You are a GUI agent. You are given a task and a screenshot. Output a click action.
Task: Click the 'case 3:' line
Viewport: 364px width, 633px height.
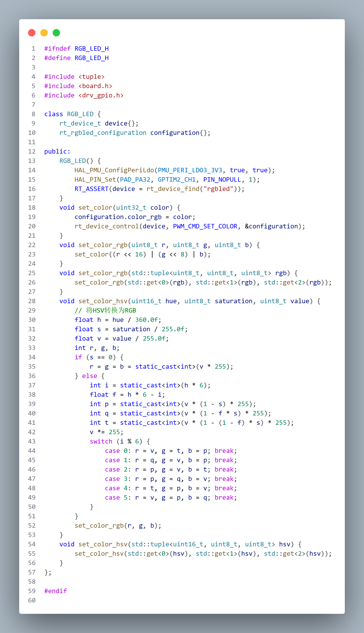coord(171,479)
